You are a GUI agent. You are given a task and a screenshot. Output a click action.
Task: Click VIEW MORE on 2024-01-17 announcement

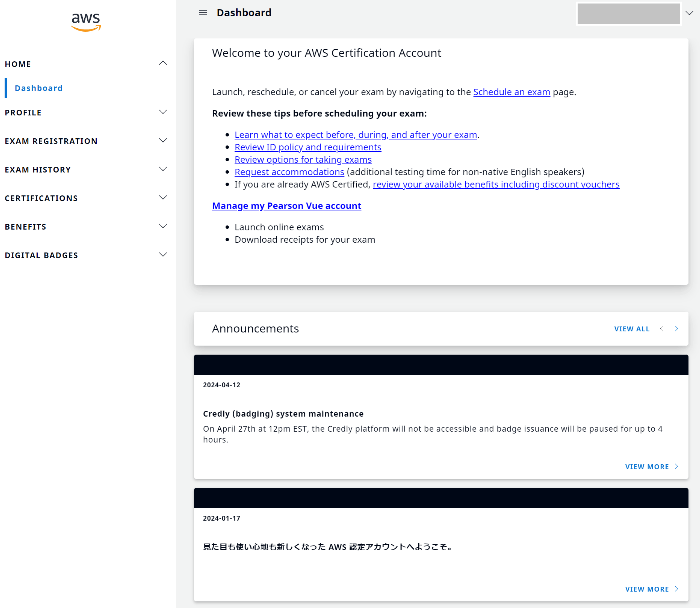pos(647,589)
